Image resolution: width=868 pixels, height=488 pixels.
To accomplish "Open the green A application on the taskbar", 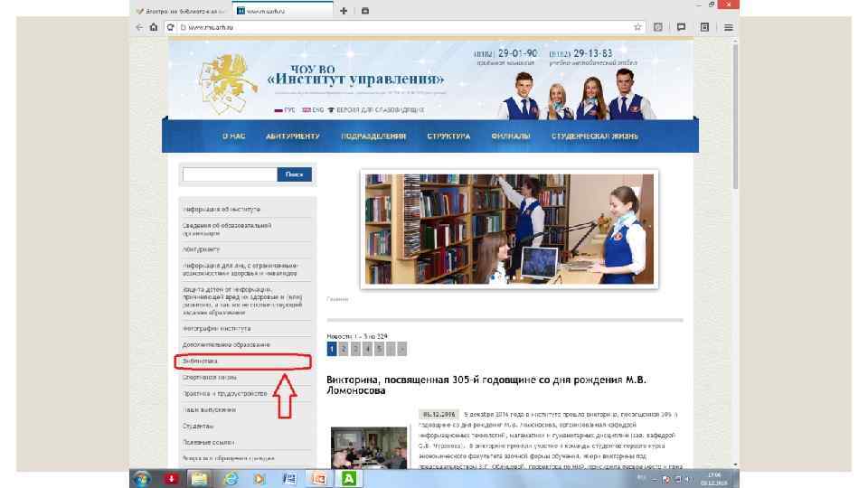I will (348, 479).
